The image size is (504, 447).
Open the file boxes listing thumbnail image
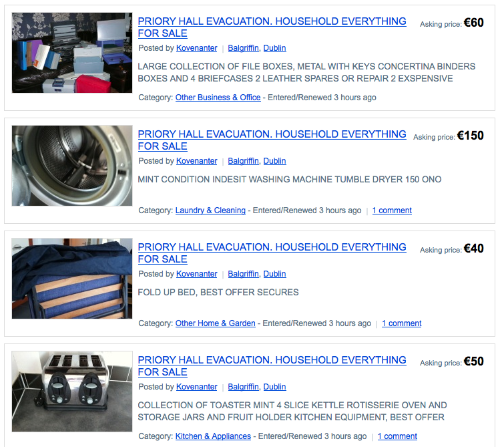point(72,53)
